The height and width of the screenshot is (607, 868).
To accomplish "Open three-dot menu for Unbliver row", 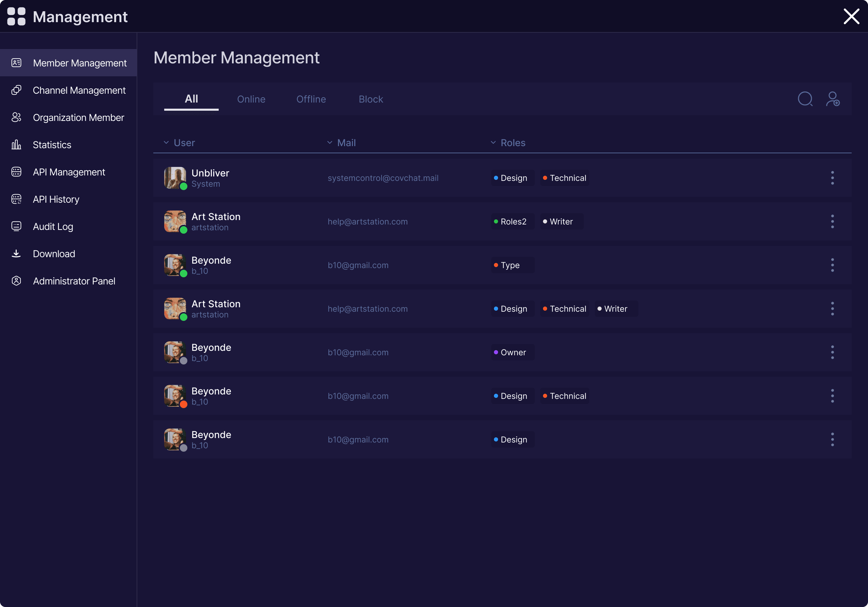I will (x=832, y=178).
